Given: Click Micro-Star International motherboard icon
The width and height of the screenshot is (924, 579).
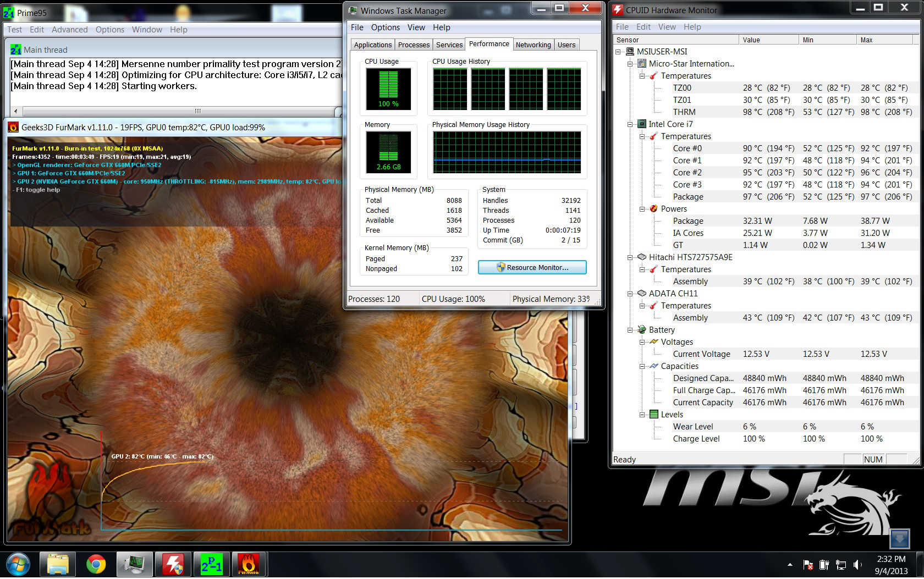Looking at the screenshot, I should click(x=642, y=64).
